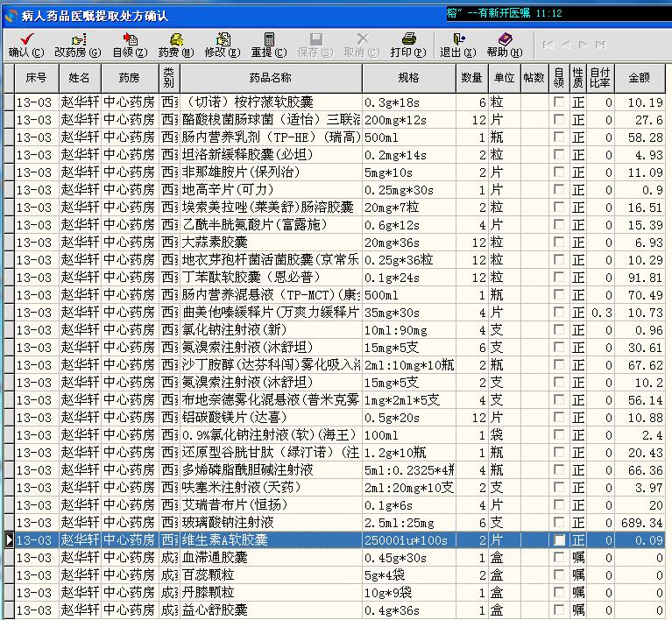Toggle 自领 checkbox for 血滞通胶囊 row

pyautogui.click(x=559, y=557)
